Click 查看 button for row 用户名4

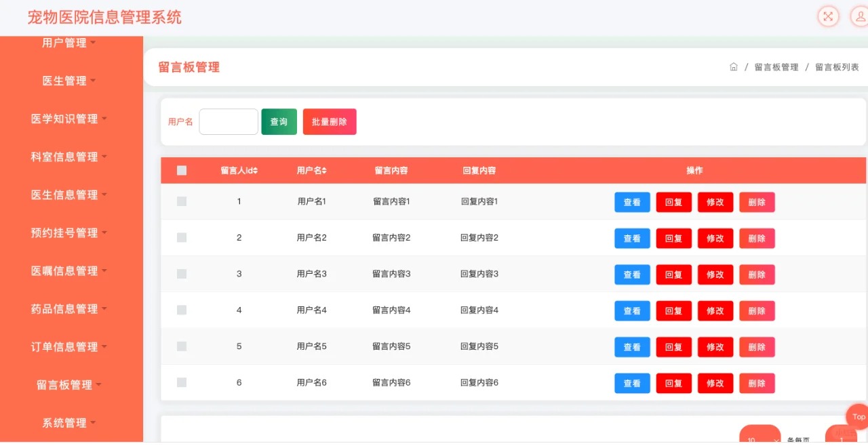632,310
